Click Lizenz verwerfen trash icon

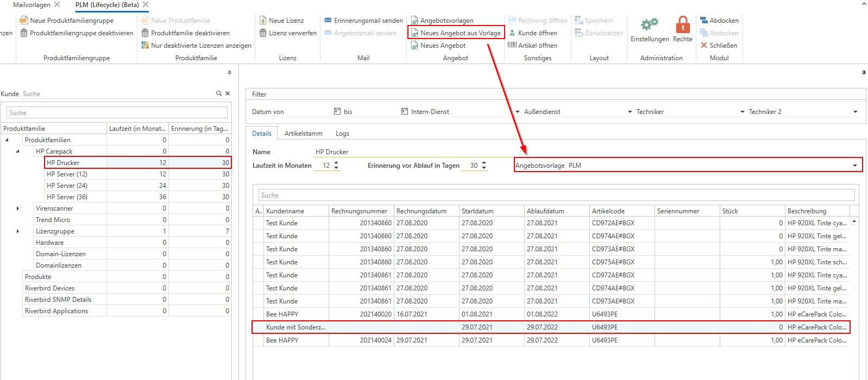[x=263, y=33]
